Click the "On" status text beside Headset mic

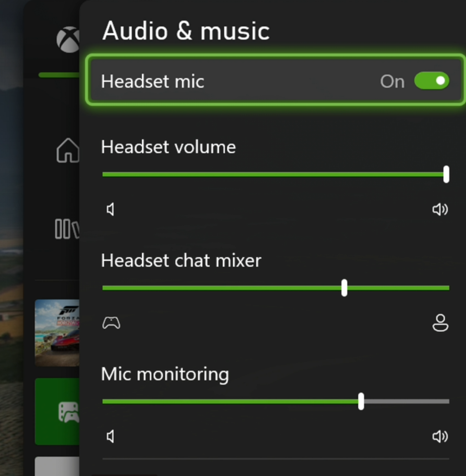coord(392,82)
